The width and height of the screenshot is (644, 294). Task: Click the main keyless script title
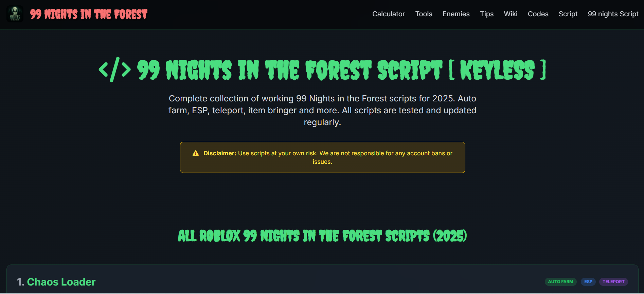coord(323,69)
